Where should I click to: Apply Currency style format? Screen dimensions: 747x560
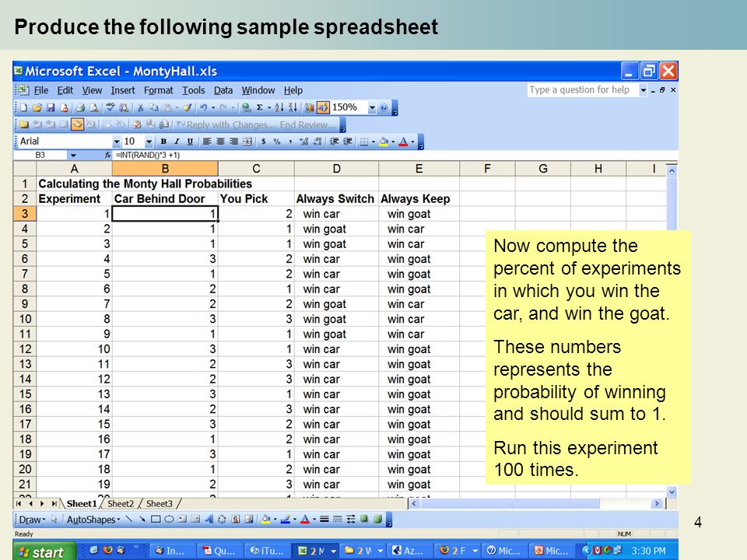263,142
